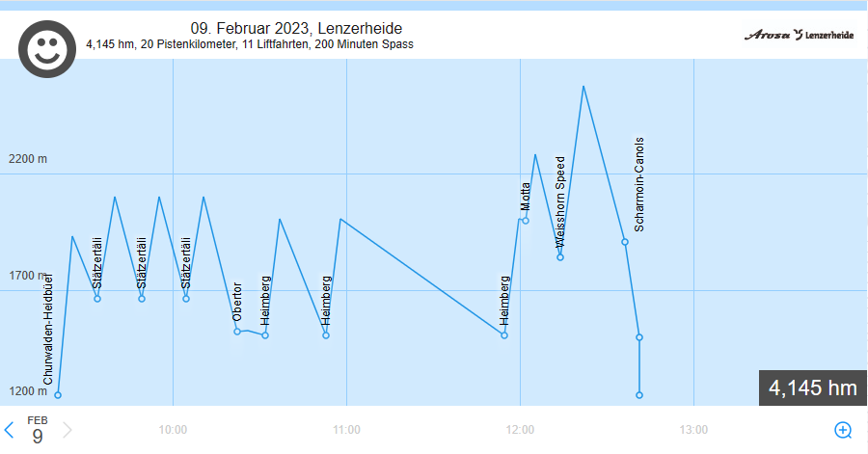Click the title "09. Februar 2023, Lenzerheide"
Viewport: 868px width, 454px height.
[x=296, y=28]
